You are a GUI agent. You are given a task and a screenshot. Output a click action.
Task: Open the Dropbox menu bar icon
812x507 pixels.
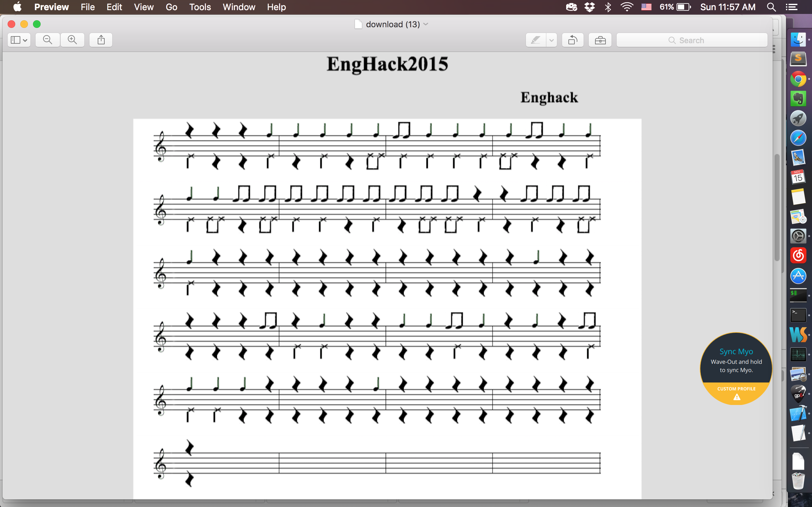[590, 7]
